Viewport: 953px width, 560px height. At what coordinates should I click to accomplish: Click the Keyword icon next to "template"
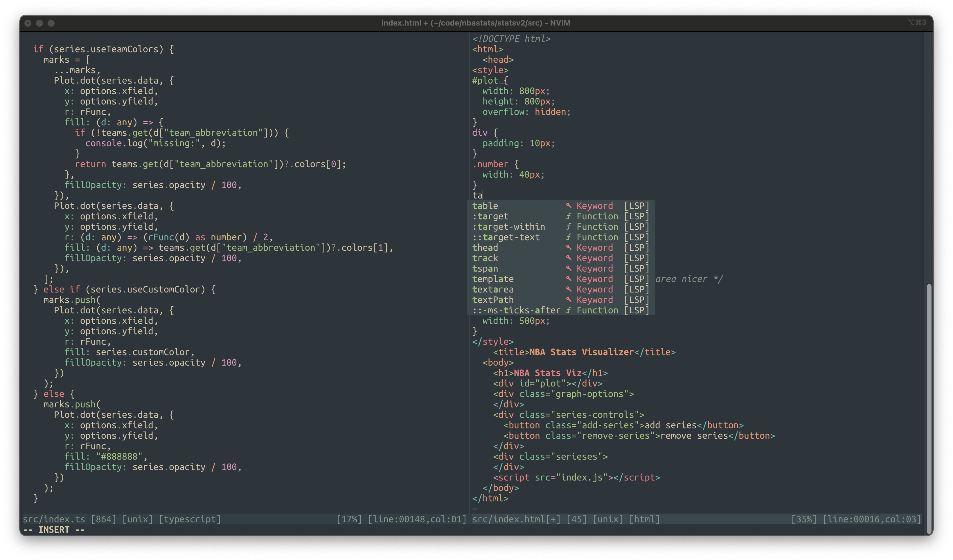pyautogui.click(x=569, y=279)
